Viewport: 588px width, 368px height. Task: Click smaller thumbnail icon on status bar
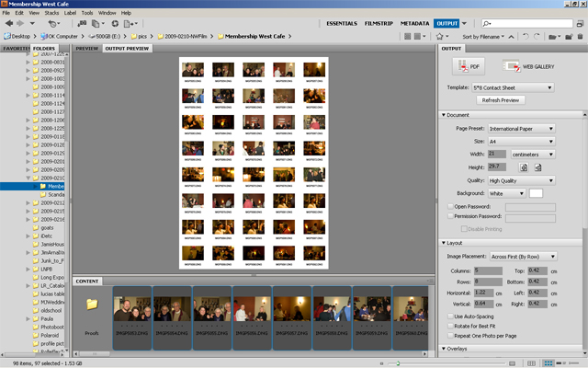(x=382, y=363)
